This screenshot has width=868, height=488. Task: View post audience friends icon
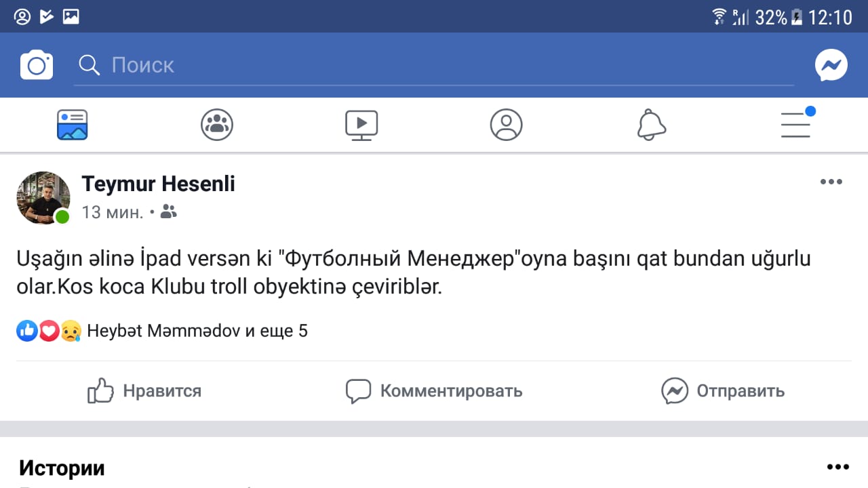coord(169,213)
